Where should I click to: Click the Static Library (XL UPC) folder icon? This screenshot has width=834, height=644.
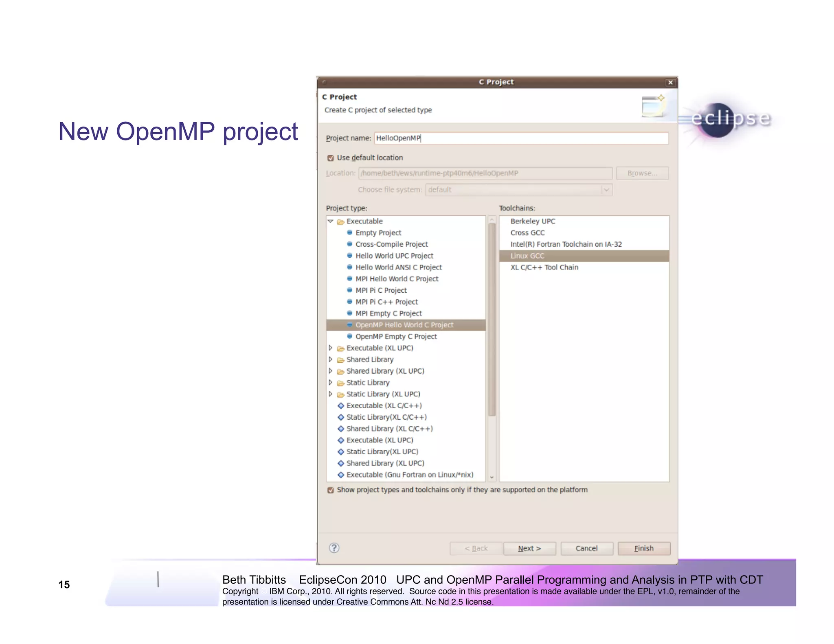pos(340,394)
